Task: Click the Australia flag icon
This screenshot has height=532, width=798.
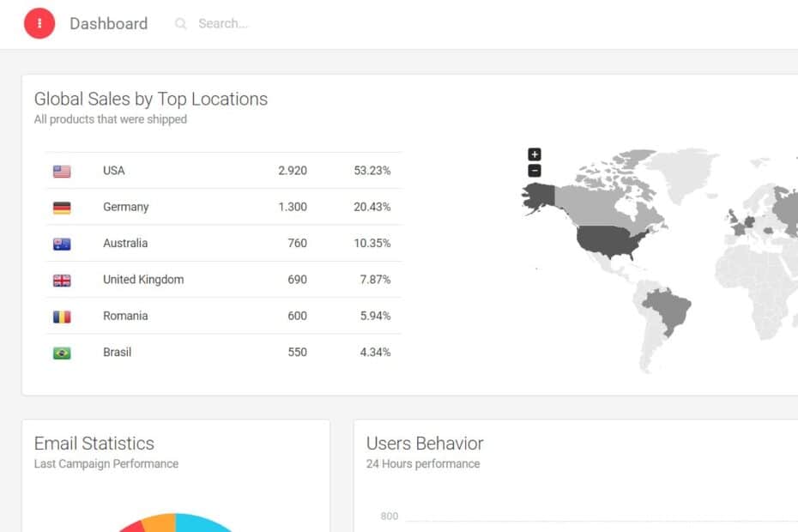Action: tap(62, 244)
